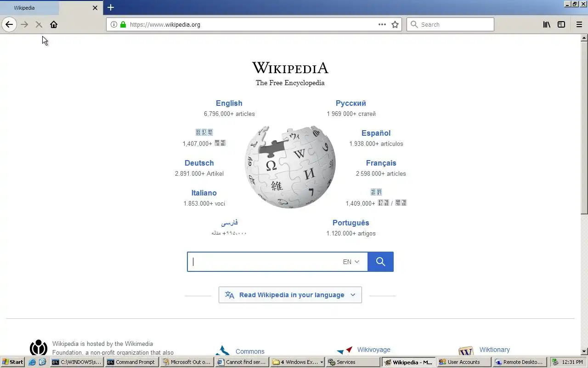The height and width of the screenshot is (368, 588).
Task: Click the second quick launch icon
Action: tap(42, 362)
